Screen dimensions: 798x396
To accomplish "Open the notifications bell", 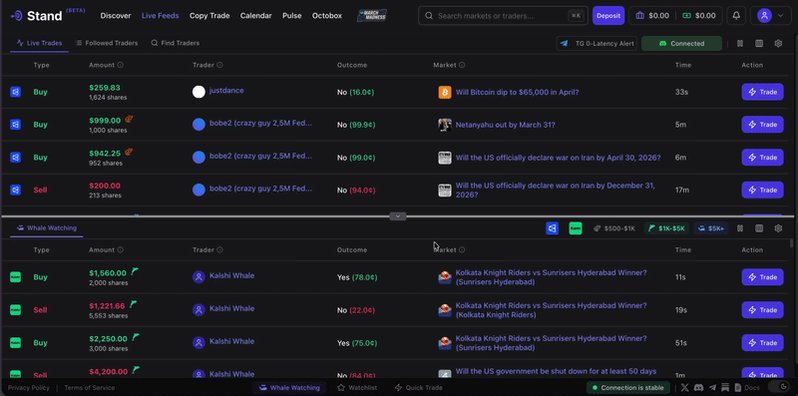I will click(x=736, y=16).
